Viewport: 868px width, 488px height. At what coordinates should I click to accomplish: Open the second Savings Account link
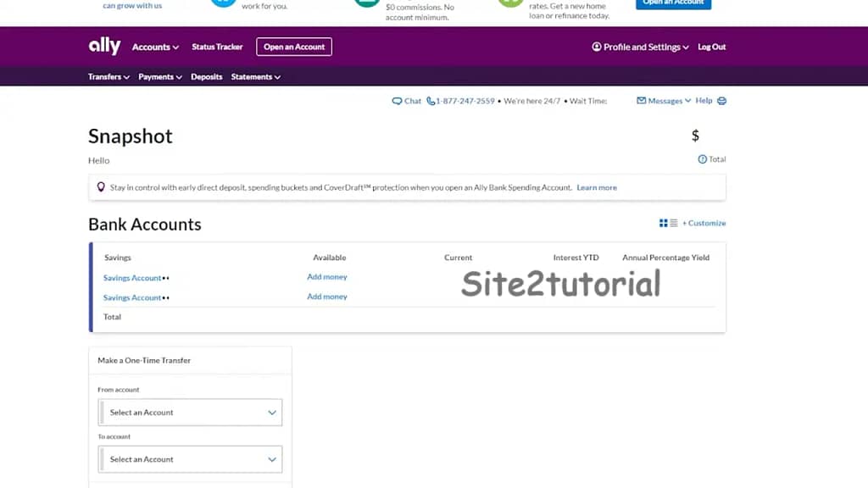click(132, 297)
